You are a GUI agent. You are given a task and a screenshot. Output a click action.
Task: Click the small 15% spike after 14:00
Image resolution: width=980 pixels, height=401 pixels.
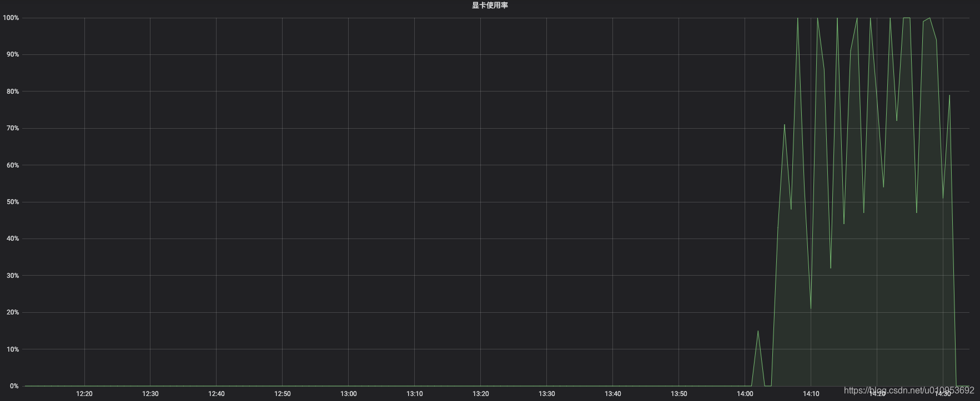click(x=758, y=331)
